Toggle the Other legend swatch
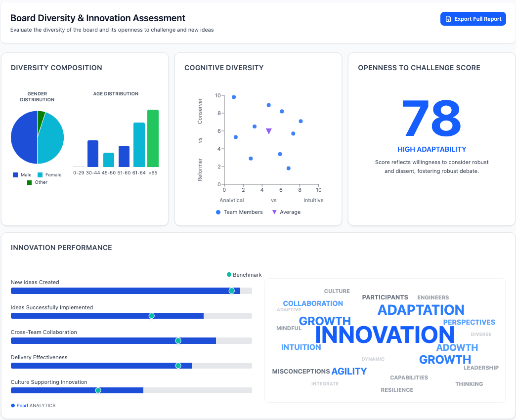 point(30,182)
